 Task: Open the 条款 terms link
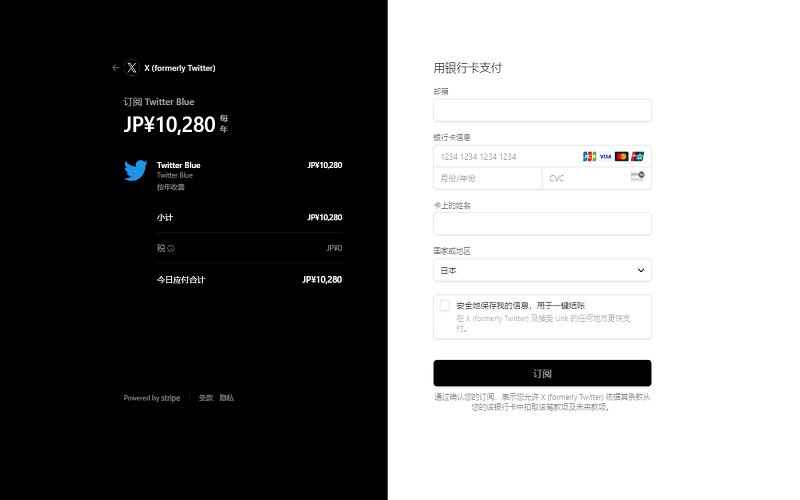tap(206, 398)
